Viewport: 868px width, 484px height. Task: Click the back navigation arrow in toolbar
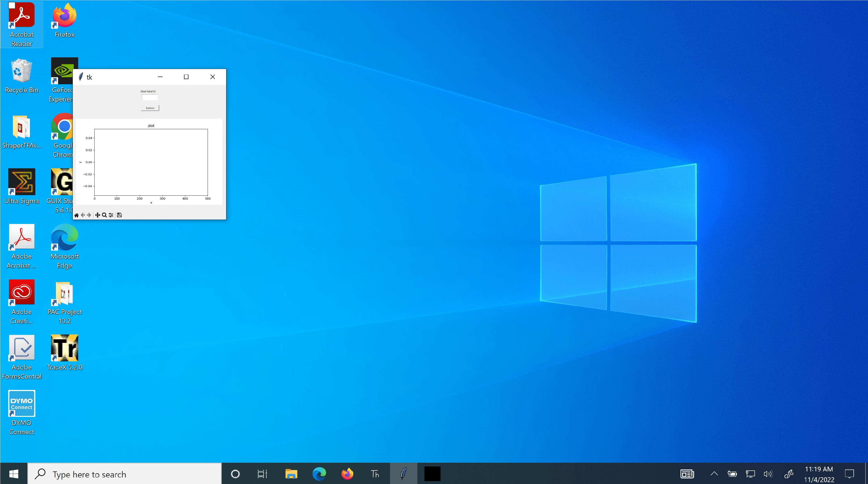[x=84, y=215]
